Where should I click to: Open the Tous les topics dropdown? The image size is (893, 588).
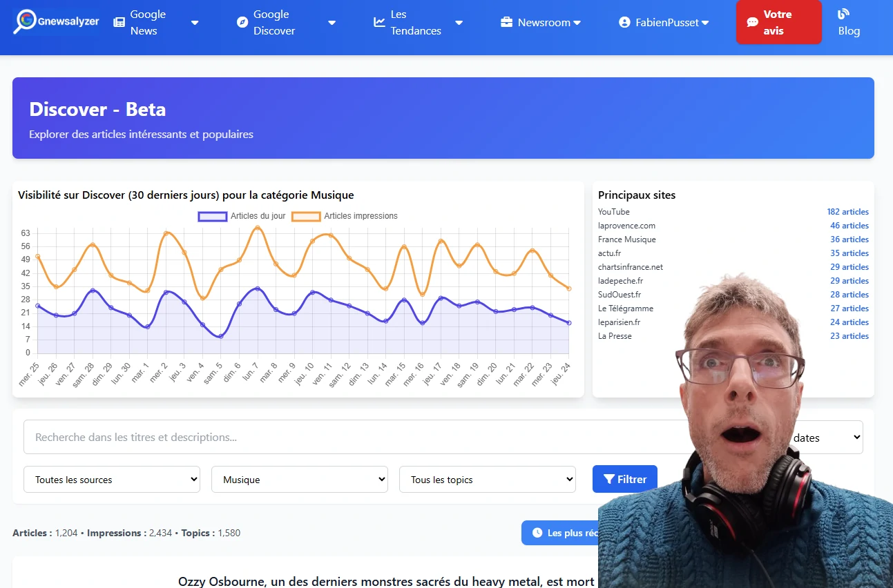point(488,480)
